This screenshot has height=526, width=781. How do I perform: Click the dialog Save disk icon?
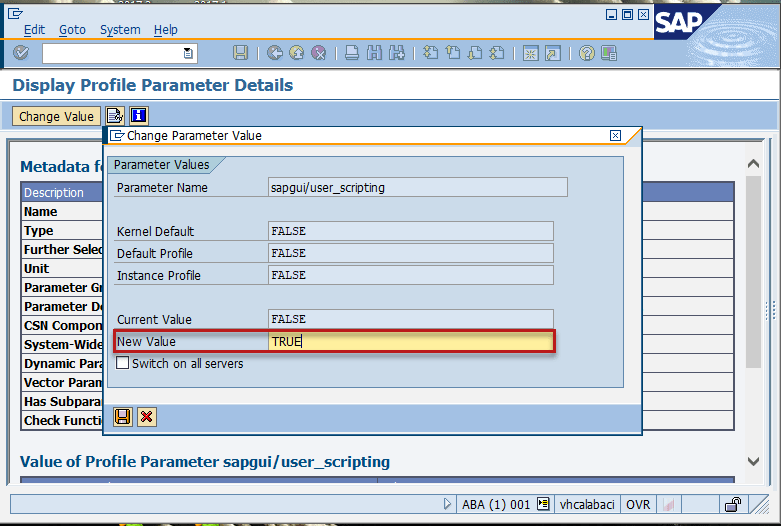pos(123,417)
